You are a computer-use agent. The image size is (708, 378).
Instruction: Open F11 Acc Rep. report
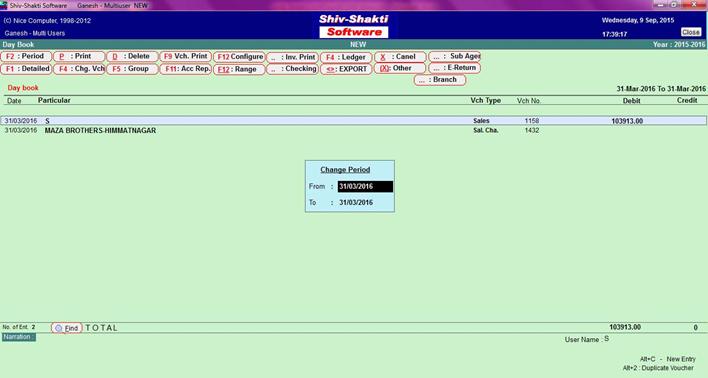click(186, 69)
